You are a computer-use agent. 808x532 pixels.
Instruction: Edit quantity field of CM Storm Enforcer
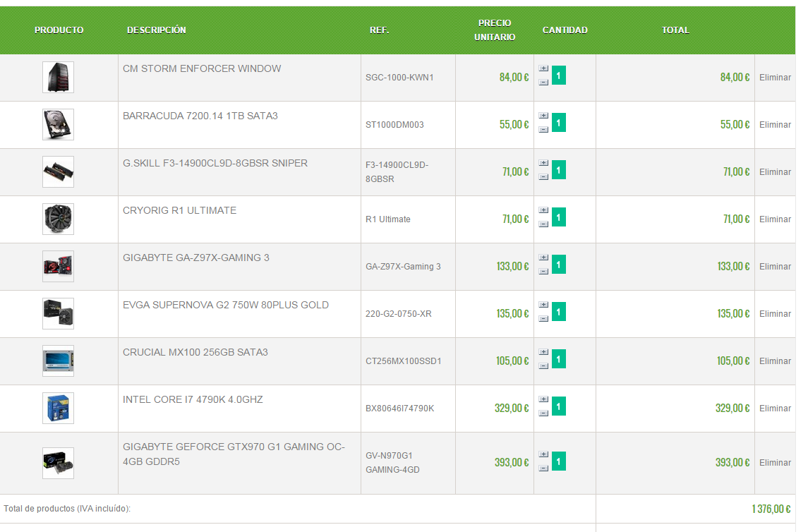[559, 75]
